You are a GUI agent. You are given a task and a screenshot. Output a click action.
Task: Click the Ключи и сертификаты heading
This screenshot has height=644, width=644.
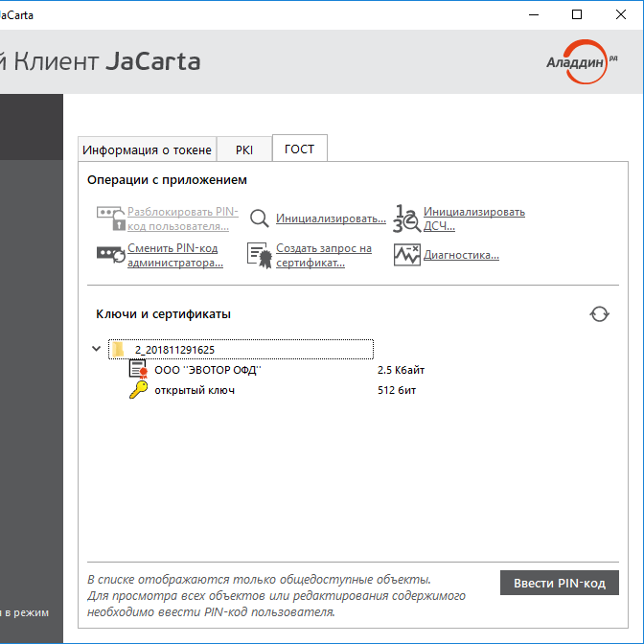pyautogui.click(x=164, y=314)
